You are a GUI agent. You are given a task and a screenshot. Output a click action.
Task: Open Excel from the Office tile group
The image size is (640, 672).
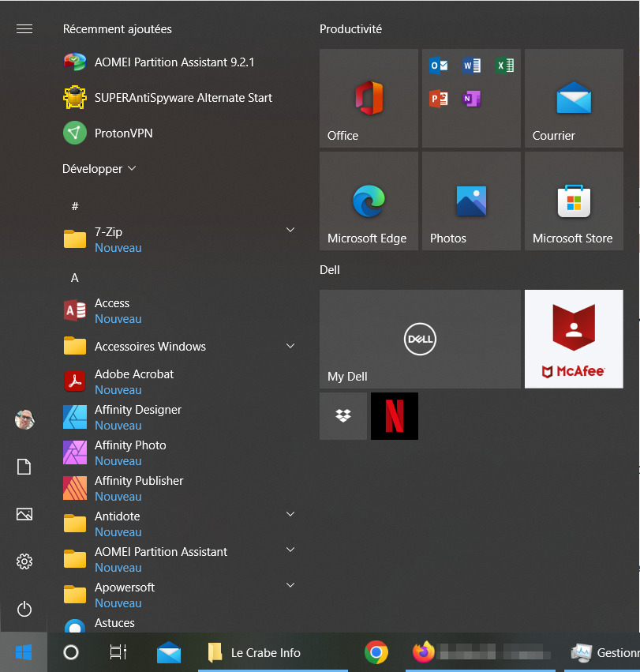click(x=504, y=66)
